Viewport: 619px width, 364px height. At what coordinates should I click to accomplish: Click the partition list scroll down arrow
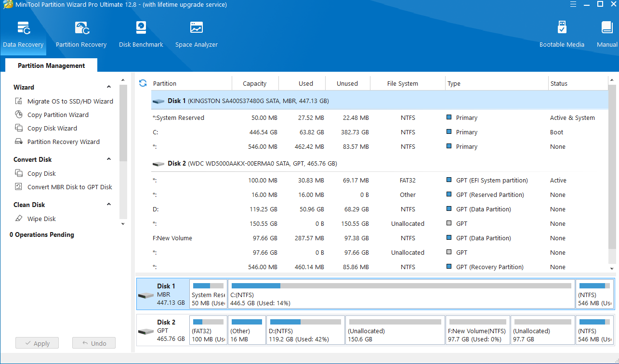click(x=612, y=268)
